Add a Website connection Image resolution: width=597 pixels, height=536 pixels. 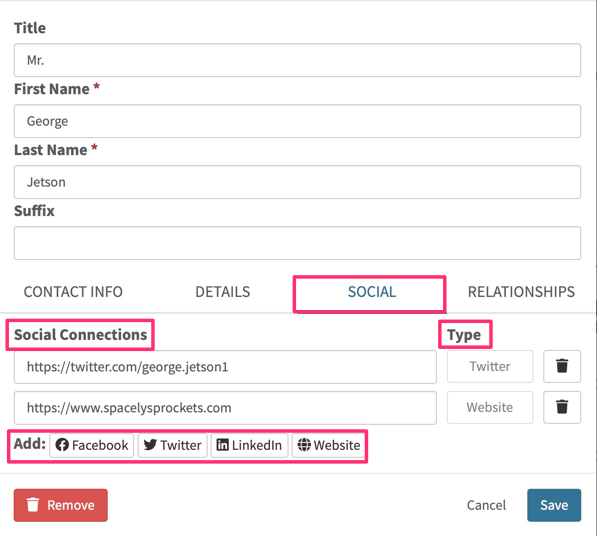[329, 445]
